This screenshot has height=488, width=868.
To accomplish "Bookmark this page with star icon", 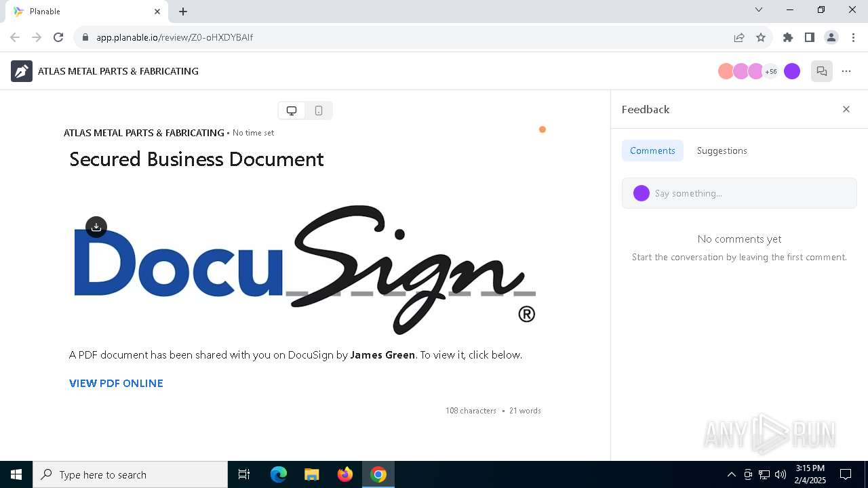I will [x=761, y=37].
